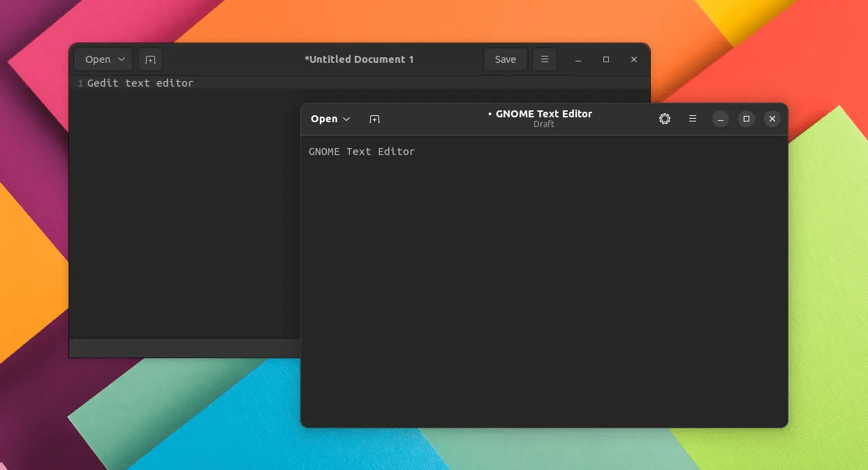
Task: Click the Draft title to show document info
Action: click(x=544, y=124)
